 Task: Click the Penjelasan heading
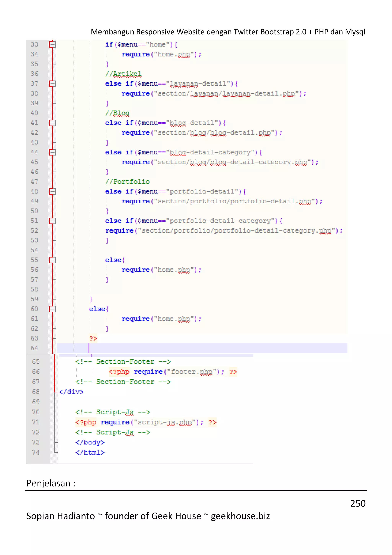pos(51,483)
